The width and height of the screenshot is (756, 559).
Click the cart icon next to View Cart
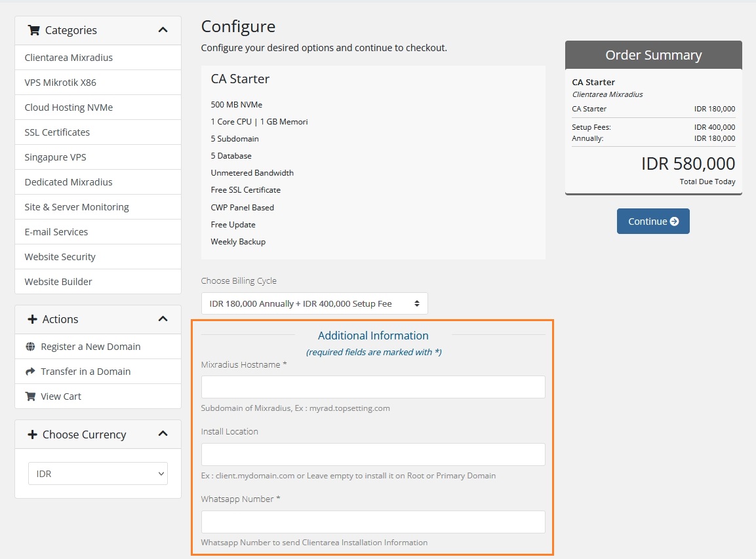[30, 396]
